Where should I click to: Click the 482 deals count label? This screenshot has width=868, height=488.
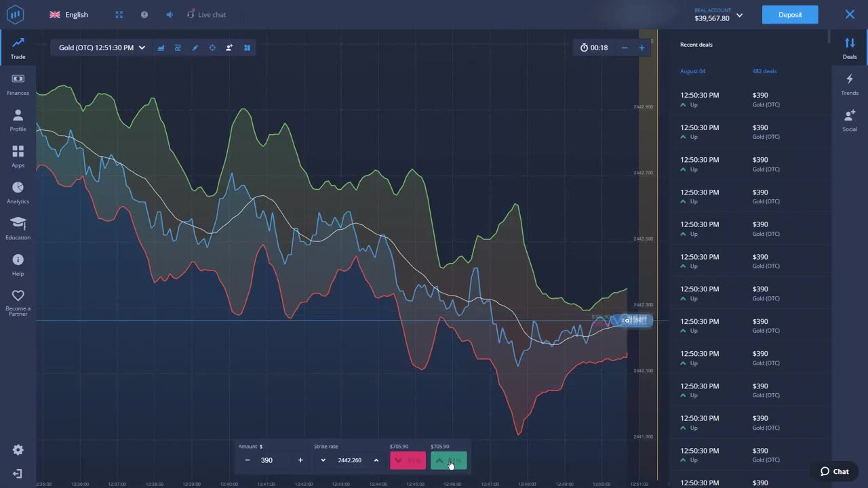click(764, 71)
